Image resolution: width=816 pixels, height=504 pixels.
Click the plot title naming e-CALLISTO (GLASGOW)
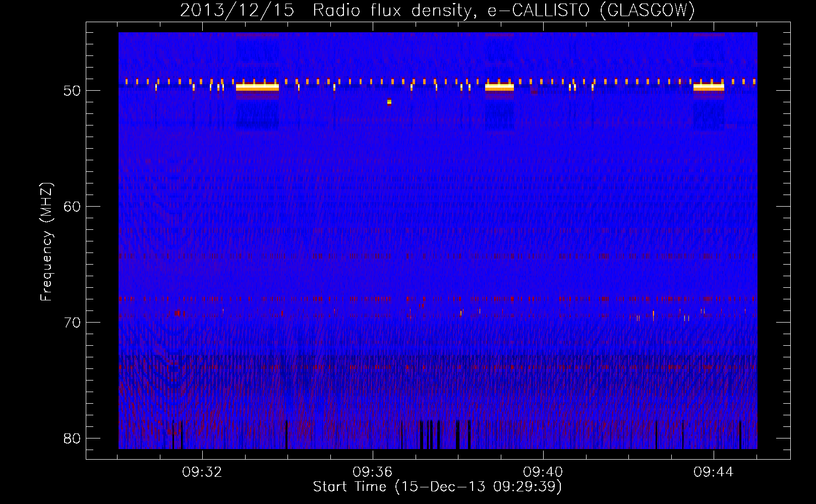click(437, 11)
